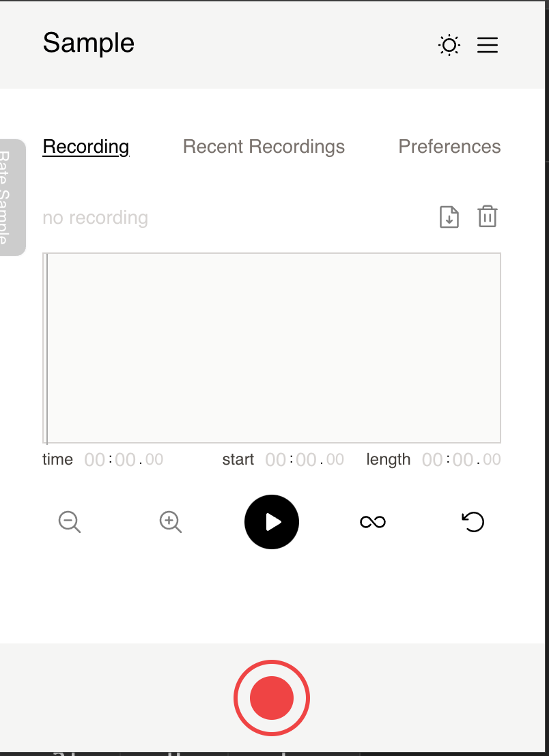Toggle the light/dark theme sun icon
Image resolution: width=549 pixels, height=756 pixels.
click(449, 45)
